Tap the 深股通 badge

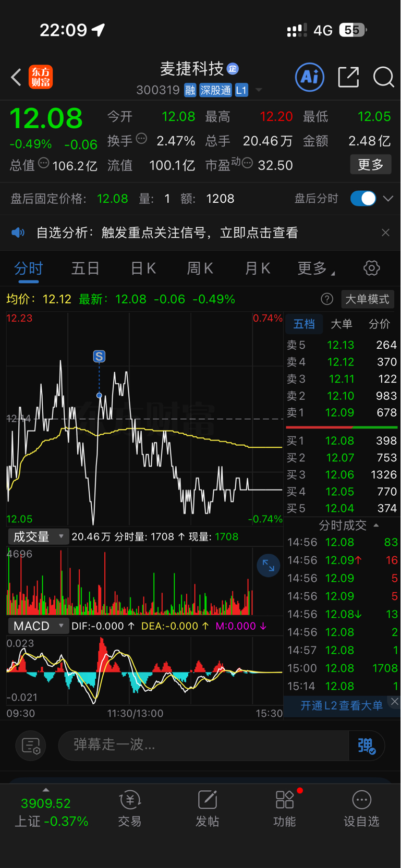click(x=215, y=90)
